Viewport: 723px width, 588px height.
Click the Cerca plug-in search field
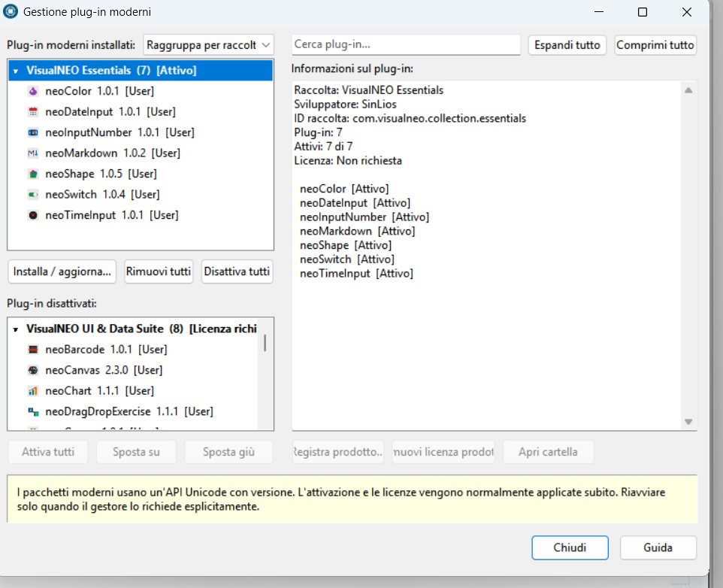pos(406,44)
